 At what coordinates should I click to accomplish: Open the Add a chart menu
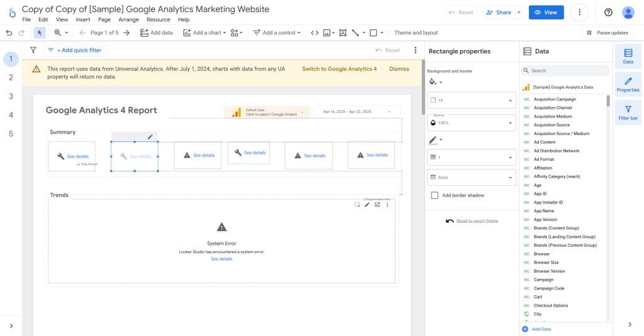point(204,33)
